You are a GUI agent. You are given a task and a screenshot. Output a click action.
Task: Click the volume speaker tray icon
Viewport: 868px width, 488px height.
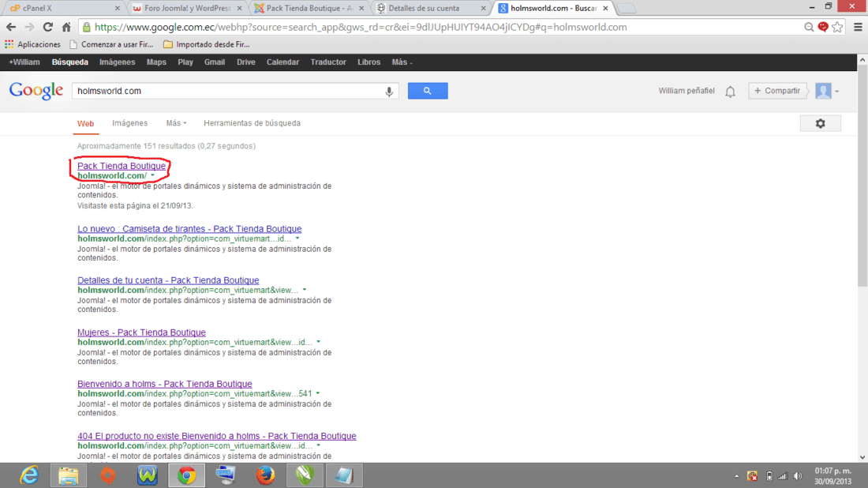point(798,476)
